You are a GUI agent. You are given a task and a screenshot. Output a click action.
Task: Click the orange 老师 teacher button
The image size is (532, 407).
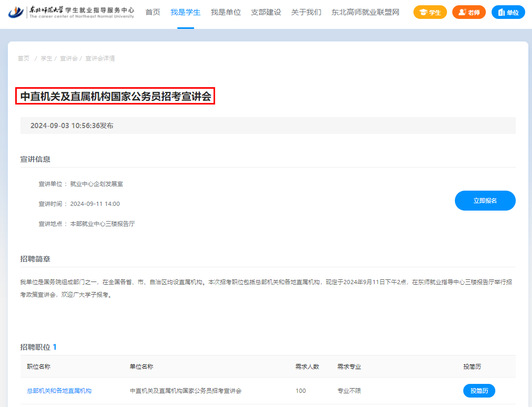[x=469, y=12]
